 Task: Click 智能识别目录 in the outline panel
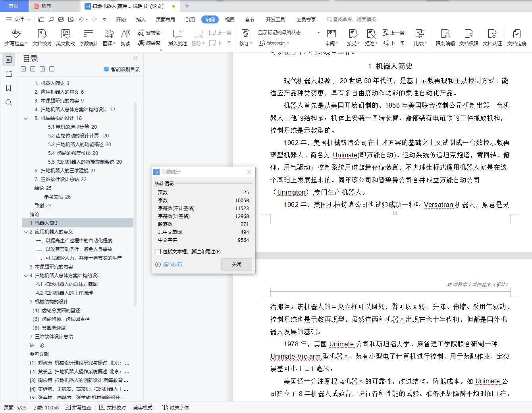pos(122,69)
